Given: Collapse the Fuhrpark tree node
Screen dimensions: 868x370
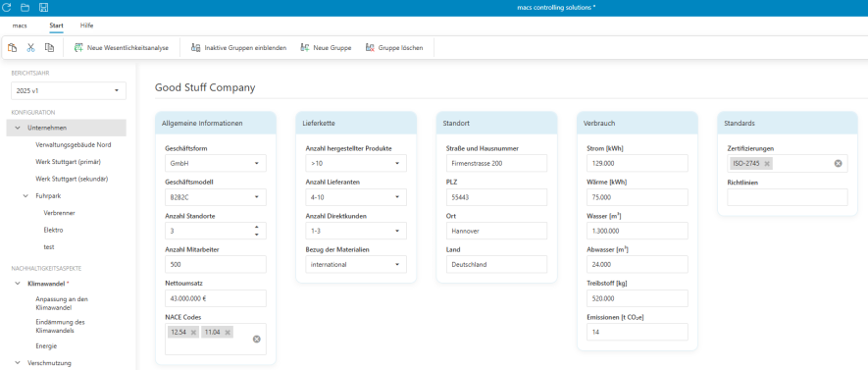Looking at the screenshot, I should [26, 195].
